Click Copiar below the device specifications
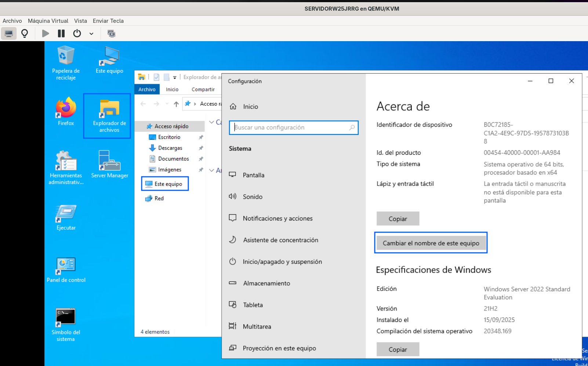The image size is (588, 366). [x=398, y=219]
